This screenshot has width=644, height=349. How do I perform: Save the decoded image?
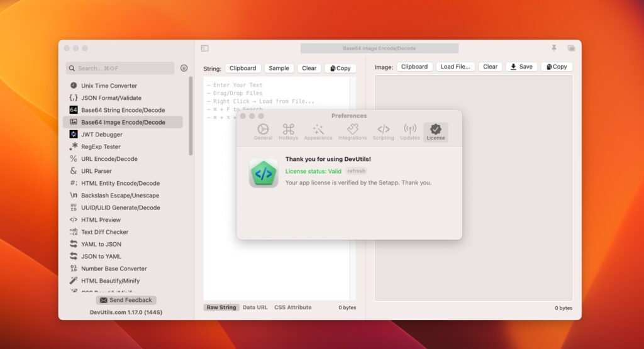coord(521,67)
